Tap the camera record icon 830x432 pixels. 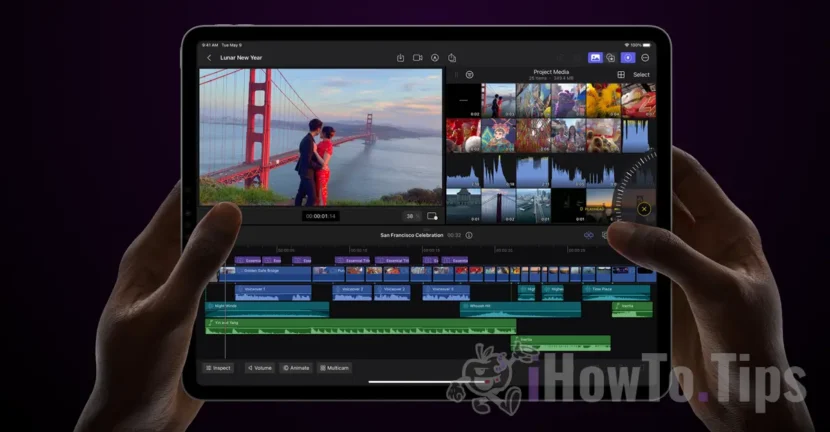coord(418,58)
